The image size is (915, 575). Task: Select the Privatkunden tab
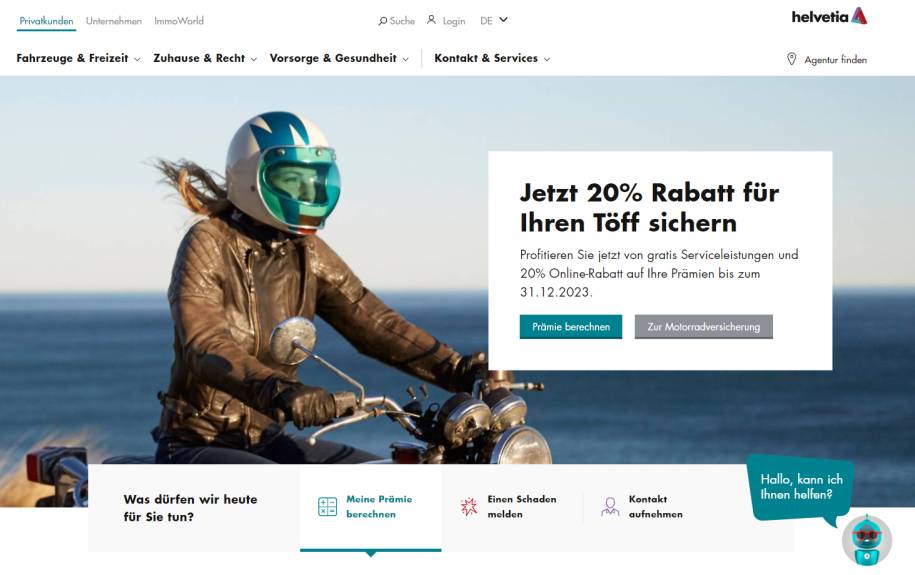click(46, 21)
